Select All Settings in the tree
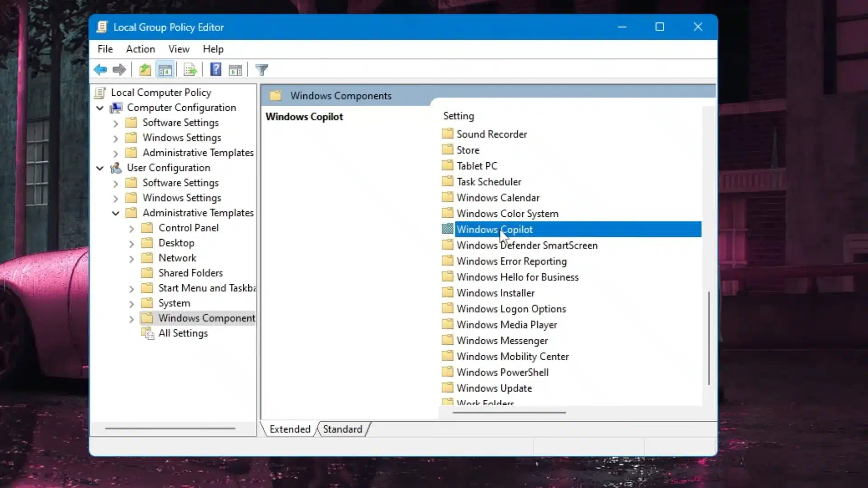The width and height of the screenshot is (868, 488). point(183,333)
